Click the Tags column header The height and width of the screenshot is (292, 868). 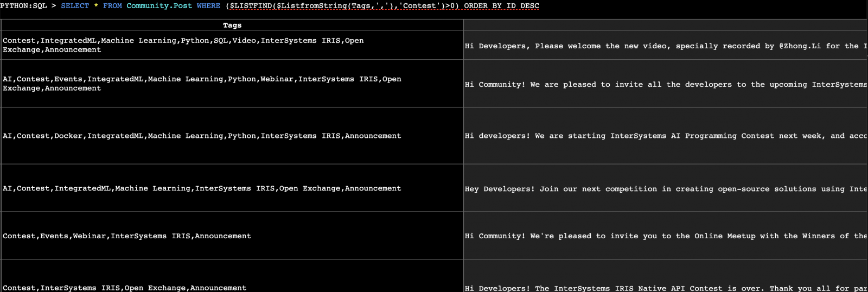[232, 26]
